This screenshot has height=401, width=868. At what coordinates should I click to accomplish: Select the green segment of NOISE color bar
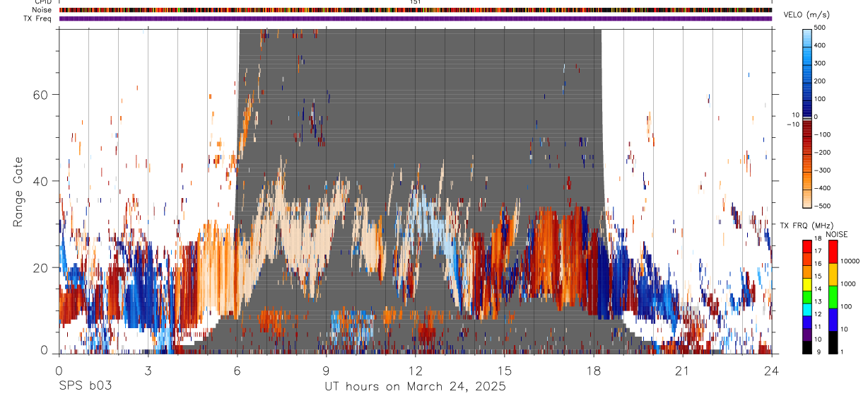[x=833, y=298]
